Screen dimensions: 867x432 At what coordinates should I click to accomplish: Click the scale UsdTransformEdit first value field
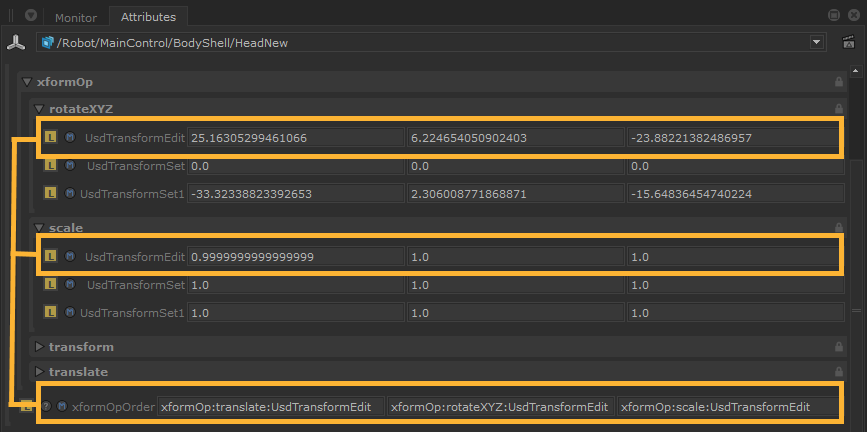[x=296, y=257]
